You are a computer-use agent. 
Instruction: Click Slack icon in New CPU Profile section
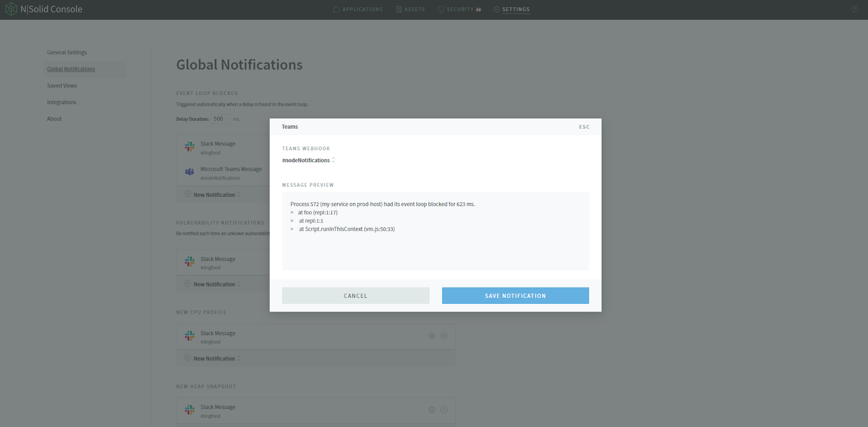tap(189, 336)
